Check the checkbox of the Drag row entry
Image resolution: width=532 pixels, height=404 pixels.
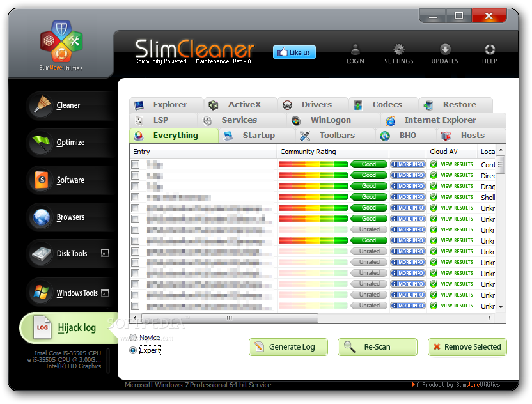click(136, 186)
